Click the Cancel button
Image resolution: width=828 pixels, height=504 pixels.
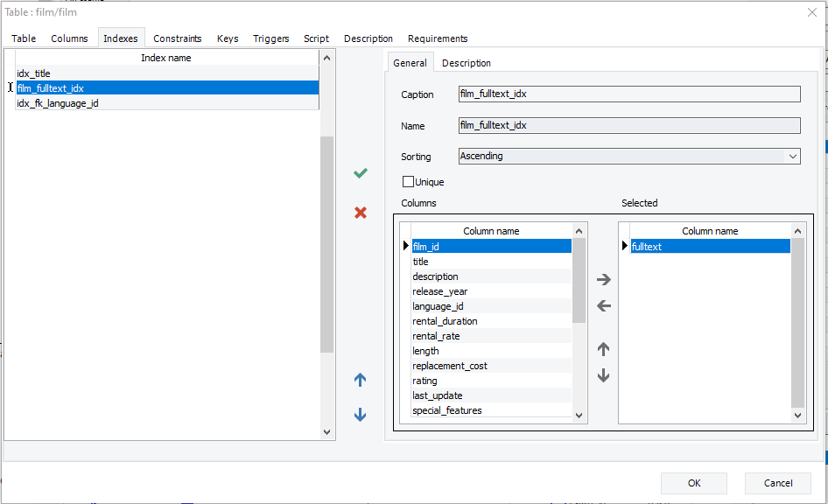point(777,482)
